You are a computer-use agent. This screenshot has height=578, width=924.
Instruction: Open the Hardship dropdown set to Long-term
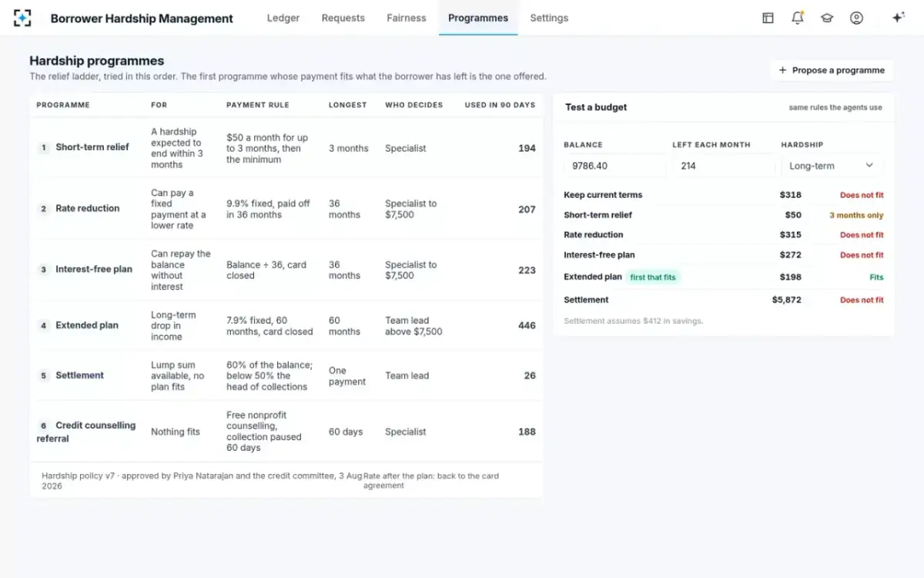click(832, 166)
